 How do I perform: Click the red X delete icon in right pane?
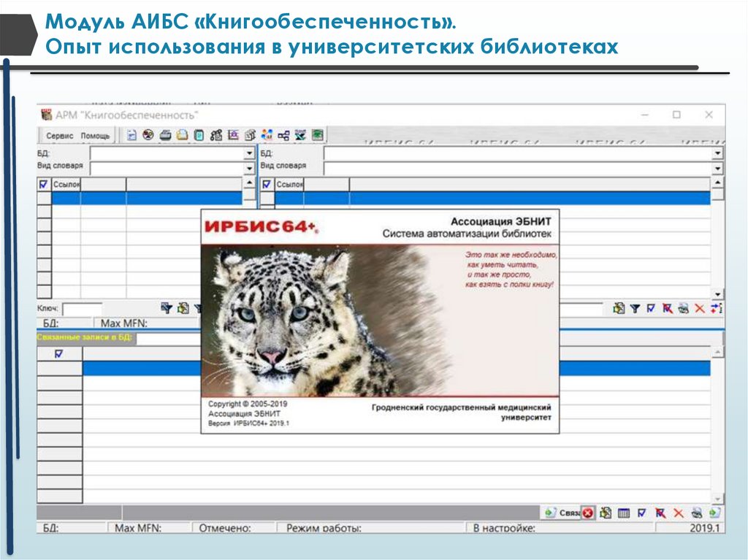click(x=699, y=309)
